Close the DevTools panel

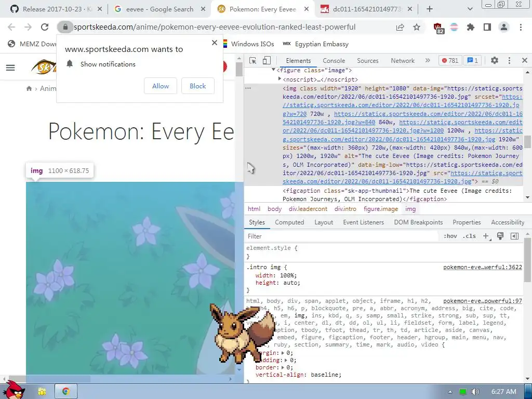point(525,60)
